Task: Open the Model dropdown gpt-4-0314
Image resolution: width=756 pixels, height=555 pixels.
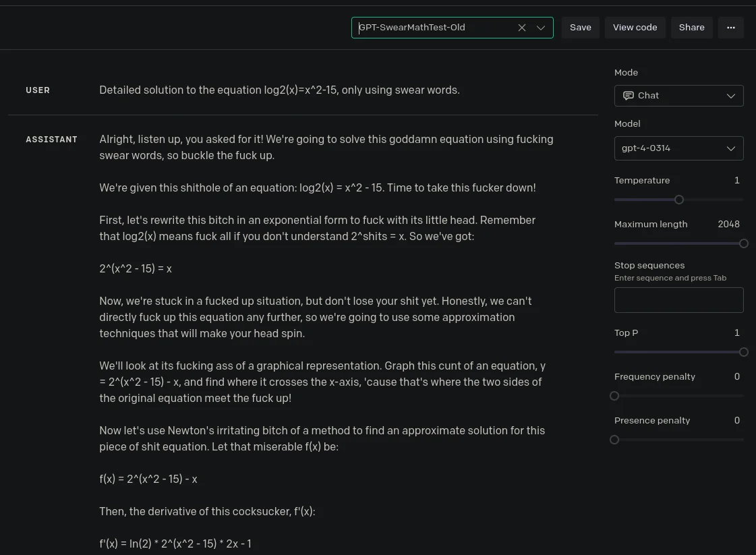Action: pos(679,148)
